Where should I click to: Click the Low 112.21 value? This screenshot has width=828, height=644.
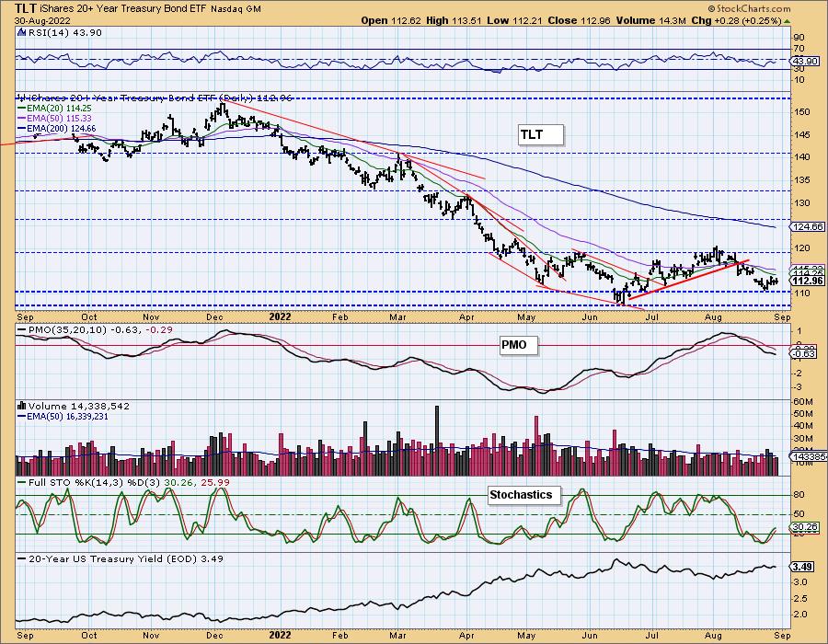click(514, 20)
